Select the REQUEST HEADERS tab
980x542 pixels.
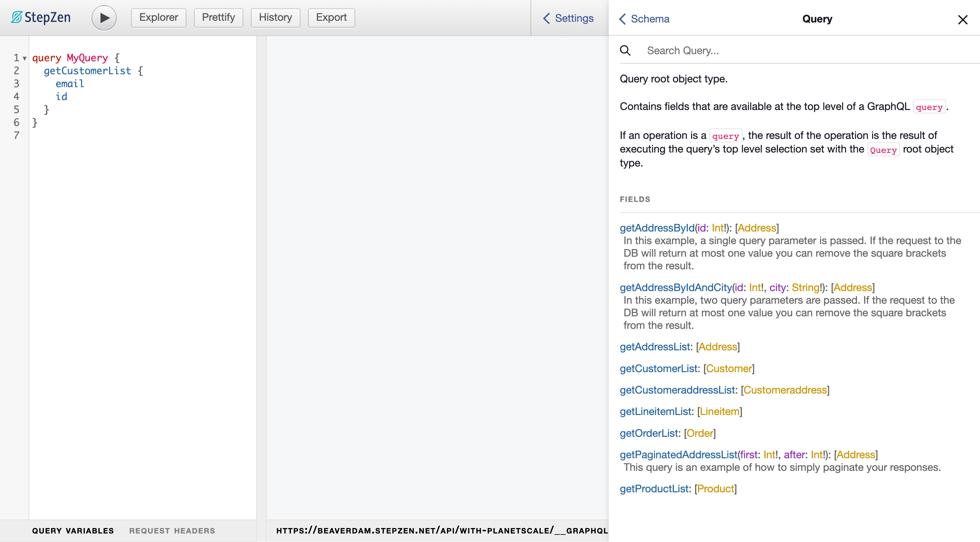click(172, 531)
